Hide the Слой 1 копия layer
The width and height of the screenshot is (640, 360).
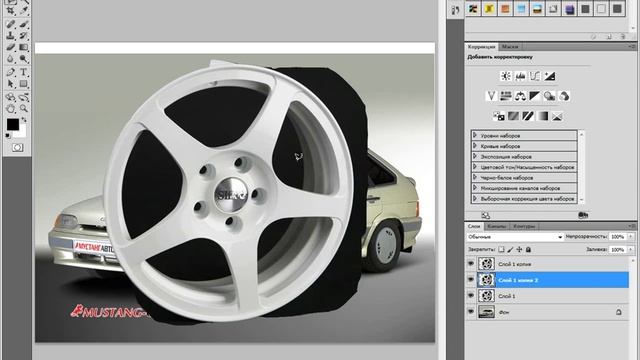471,264
